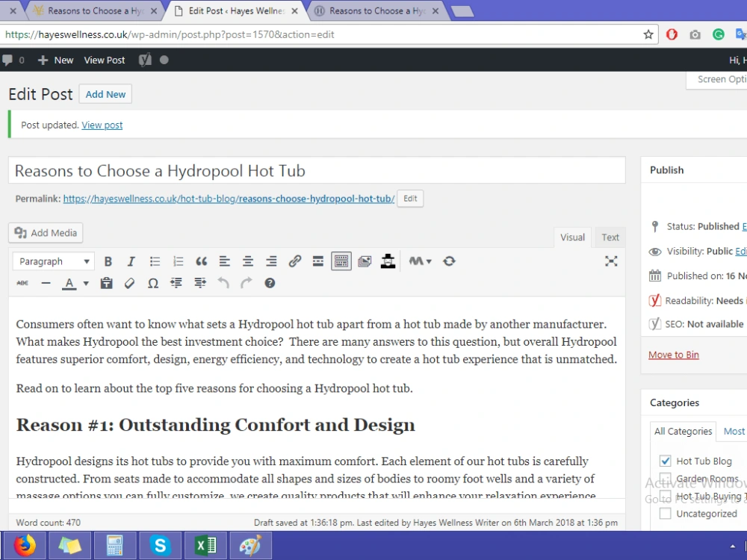The width and height of the screenshot is (747, 560).
Task: Toggle italic formatting in editor toolbar
Action: [x=131, y=261]
